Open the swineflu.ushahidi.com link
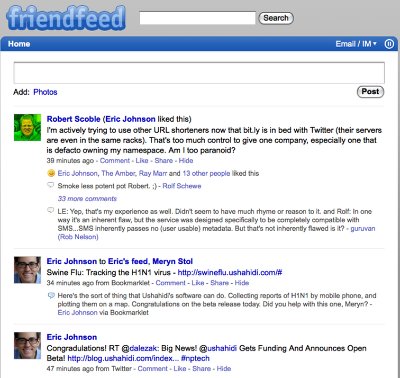Image resolution: width=400 pixels, height=378 pixels. [x=230, y=273]
